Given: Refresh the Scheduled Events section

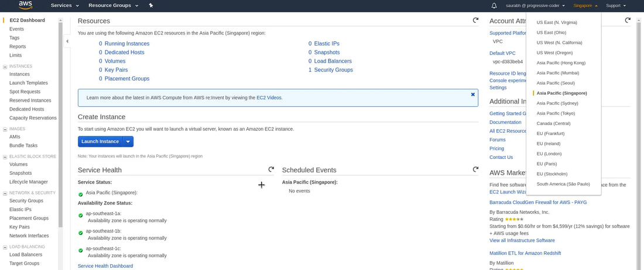Looking at the screenshot, I should [x=475, y=169].
